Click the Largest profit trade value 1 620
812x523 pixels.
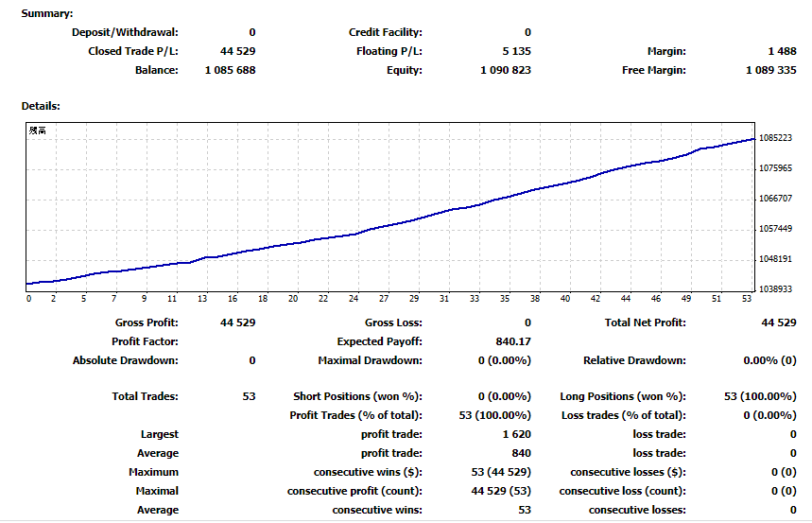coord(516,434)
